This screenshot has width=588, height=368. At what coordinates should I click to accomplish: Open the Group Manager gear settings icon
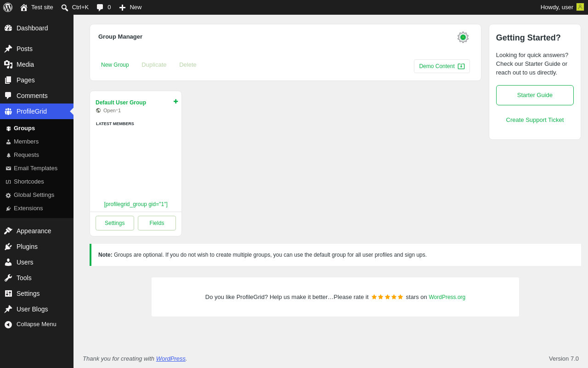[463, 37]
